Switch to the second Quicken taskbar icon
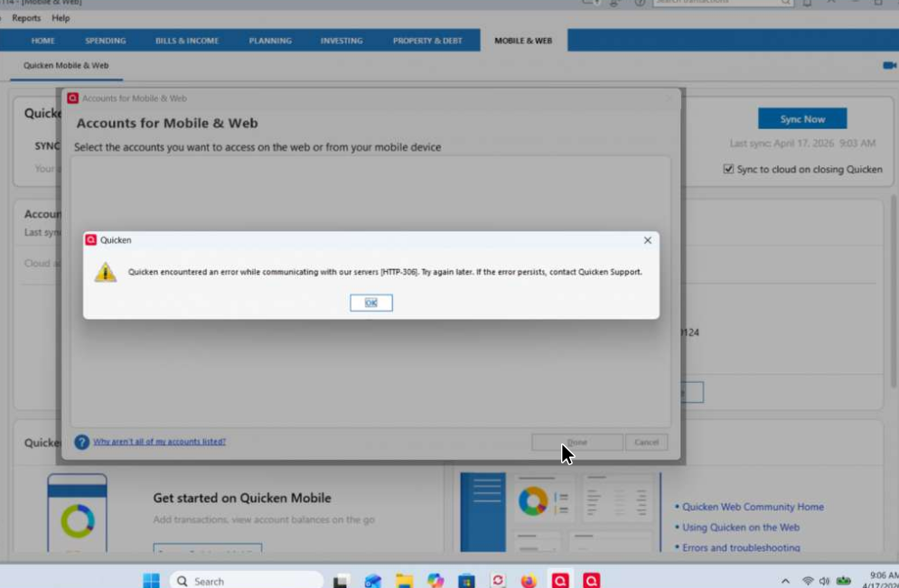 pos(592,581)
